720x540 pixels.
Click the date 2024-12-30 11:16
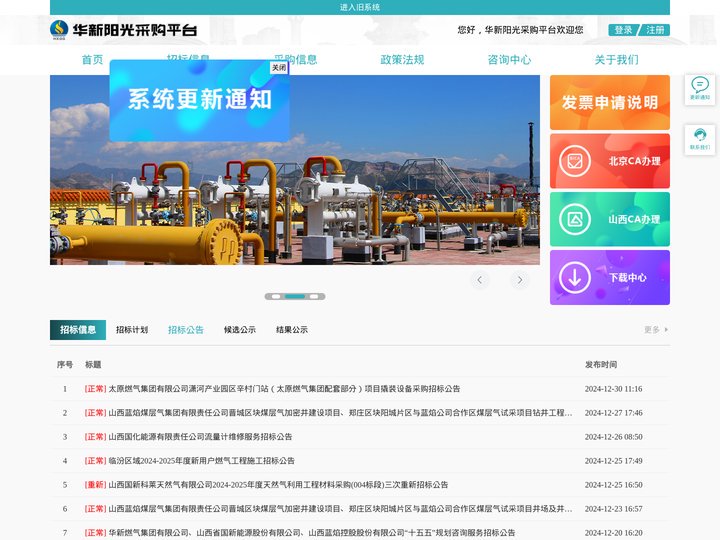pyautogui.click(x=613, y=389)
